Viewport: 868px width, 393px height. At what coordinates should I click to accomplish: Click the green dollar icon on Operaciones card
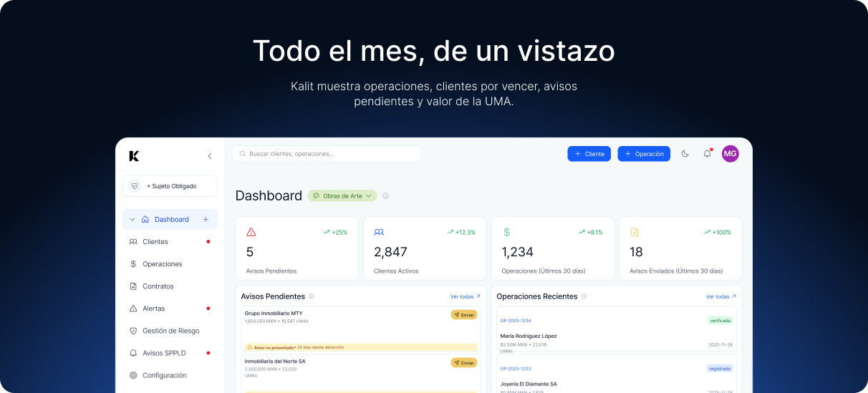click(x=506, y=232)
